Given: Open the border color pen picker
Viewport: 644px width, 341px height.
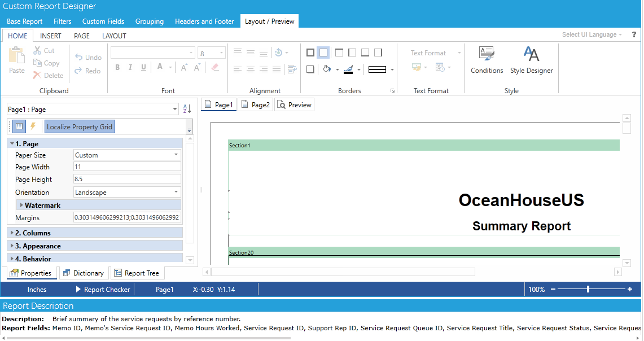Looking at the screenshot, I should [348, 69].
